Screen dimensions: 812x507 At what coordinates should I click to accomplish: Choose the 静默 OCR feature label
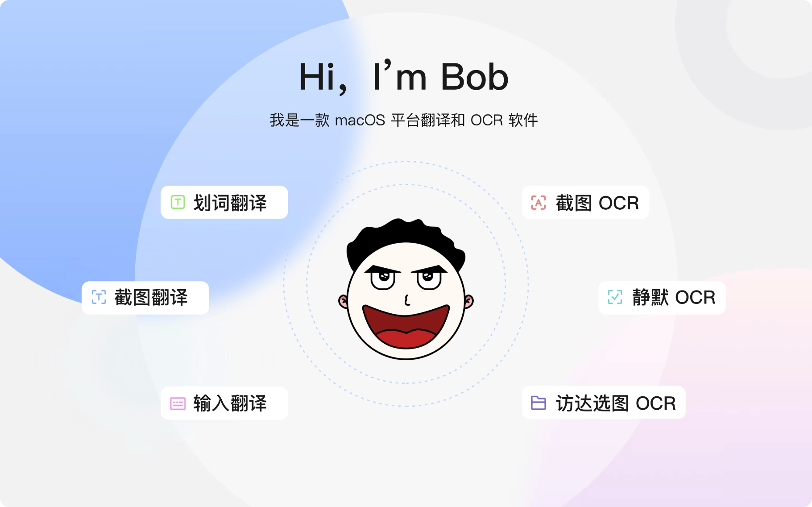coord(674,297)
